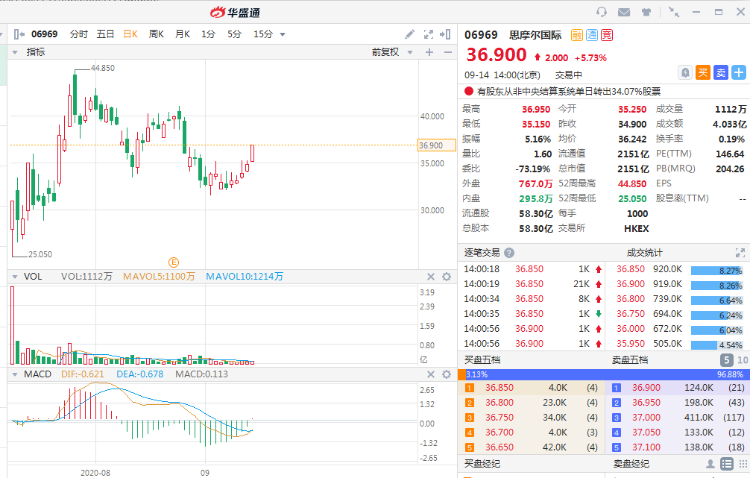Screen dimensions: 750x478
Task: Open VOL indicator settings gear
Action: pos(446,277)
